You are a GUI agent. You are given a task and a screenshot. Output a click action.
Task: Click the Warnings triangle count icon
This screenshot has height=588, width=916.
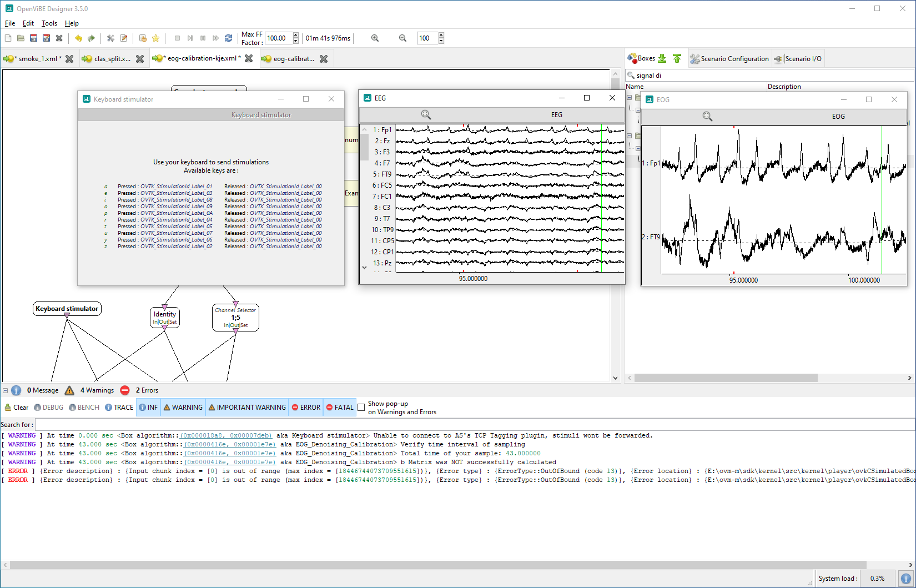tap(69, 390)
